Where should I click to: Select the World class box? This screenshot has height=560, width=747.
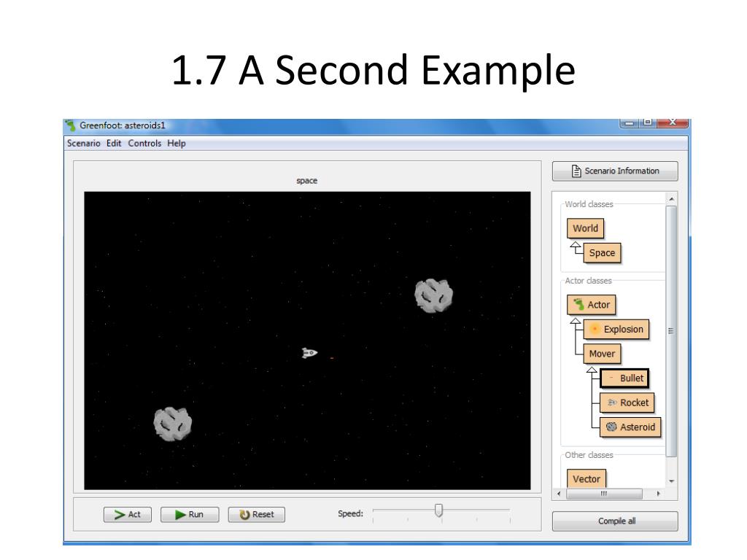pos(585,228)
